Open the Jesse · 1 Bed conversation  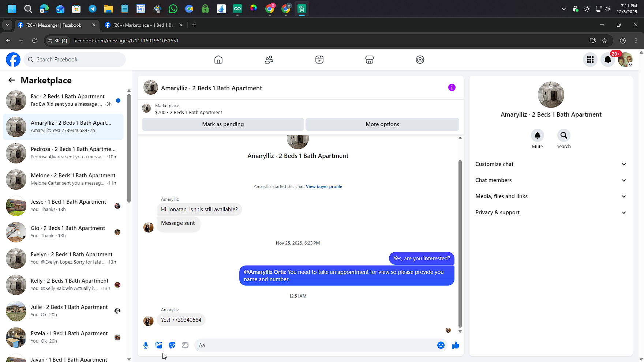point(63,205)
